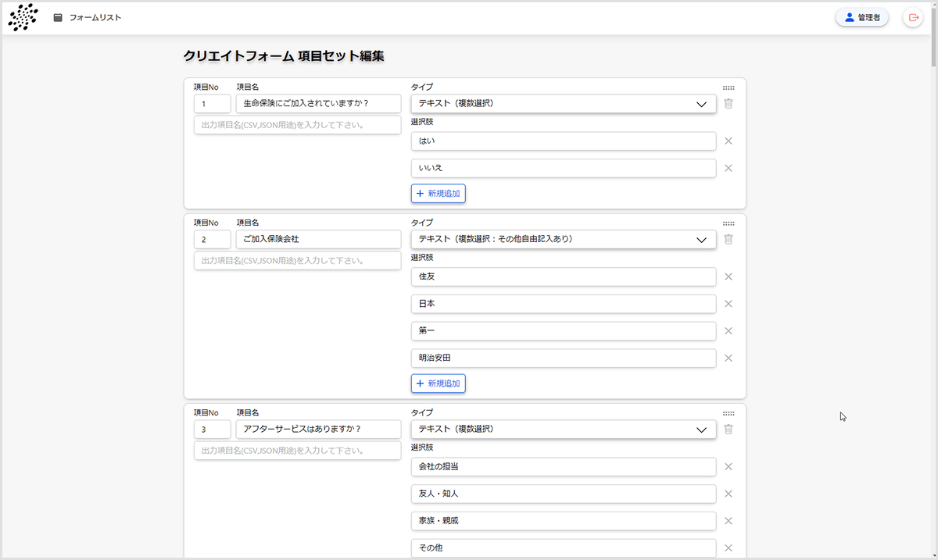Delete item 1 with trash icon

[x=729, y=104]
